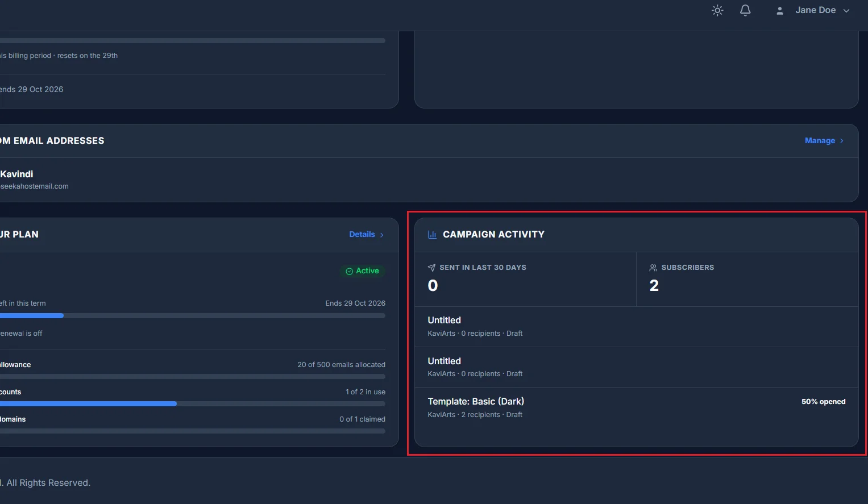Click 'Ends 29 Oct 2026' in plan card
Image resolution: width=868 pixels, height=504 pixels.
tap(355, 303)
